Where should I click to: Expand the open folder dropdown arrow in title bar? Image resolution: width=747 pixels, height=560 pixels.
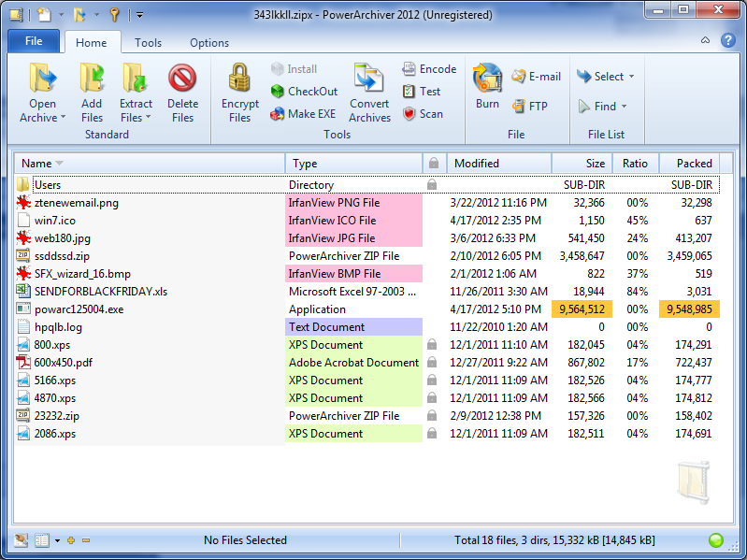[x=96, y=15]
